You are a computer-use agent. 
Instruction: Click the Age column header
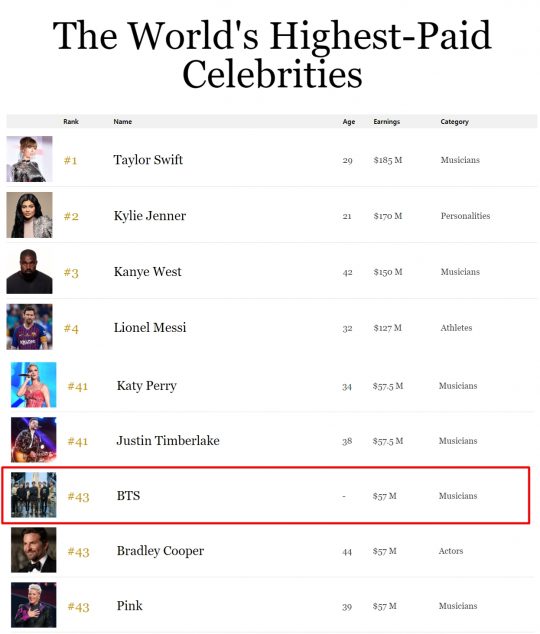click(x=349, y=121)
